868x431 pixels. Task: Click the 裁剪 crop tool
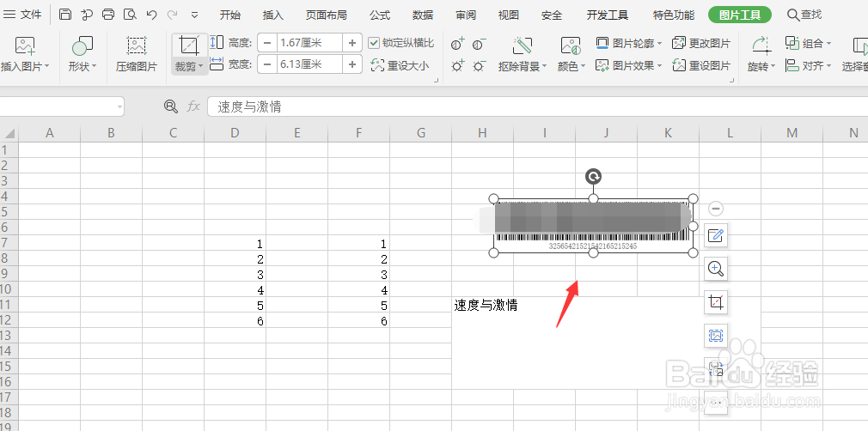click(189, 54)
